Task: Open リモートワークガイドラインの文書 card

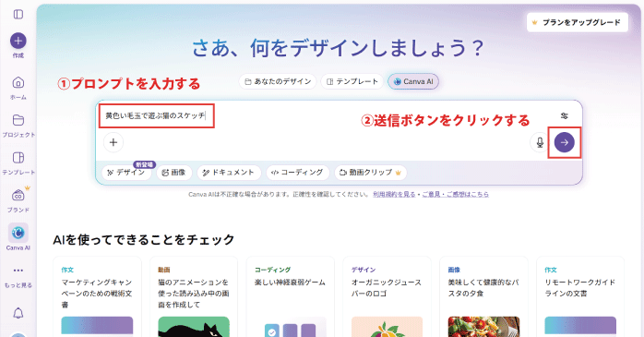Action: 580,296
